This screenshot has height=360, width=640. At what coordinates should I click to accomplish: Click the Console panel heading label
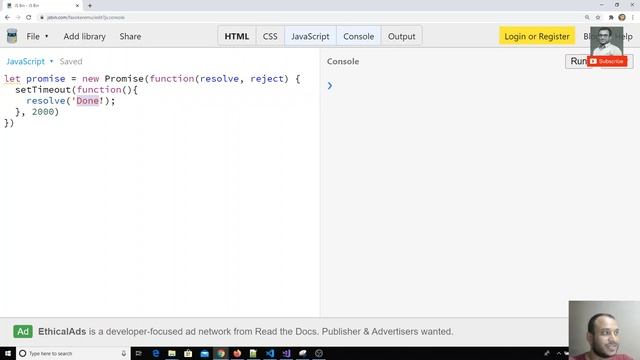click(x=343, y=61)
